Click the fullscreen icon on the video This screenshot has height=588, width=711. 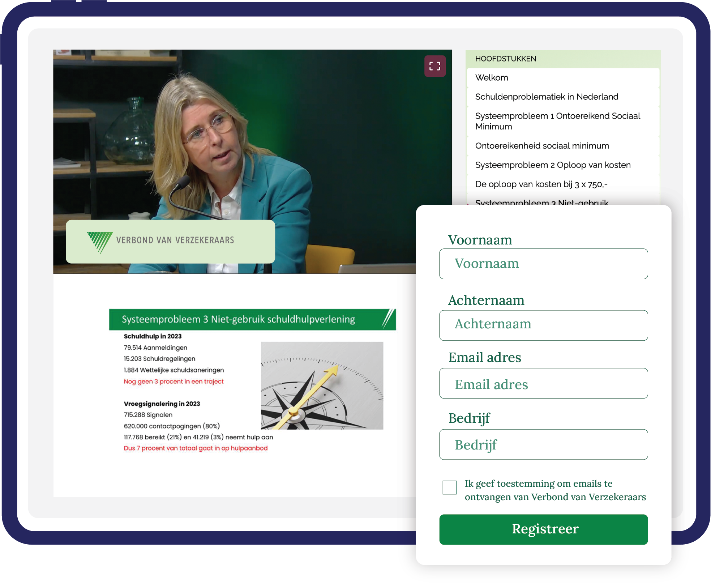click(434, 66)
